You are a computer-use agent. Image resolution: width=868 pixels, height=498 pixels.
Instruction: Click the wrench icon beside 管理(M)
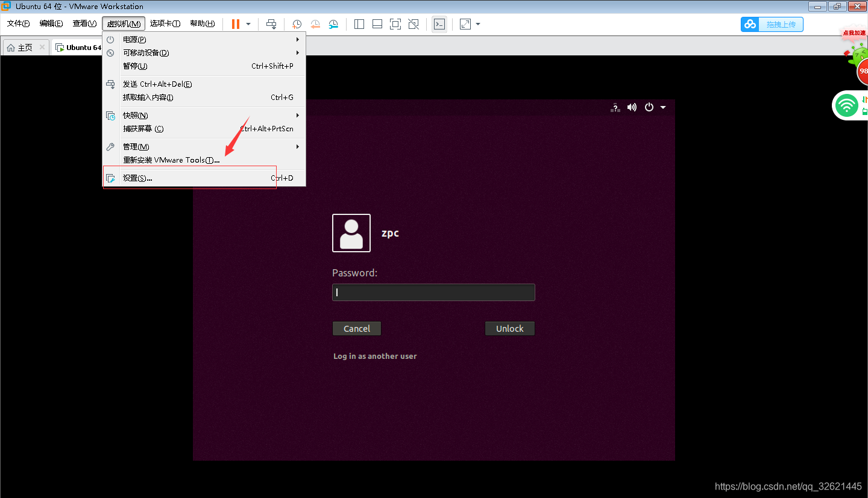(x=110, y=147)
